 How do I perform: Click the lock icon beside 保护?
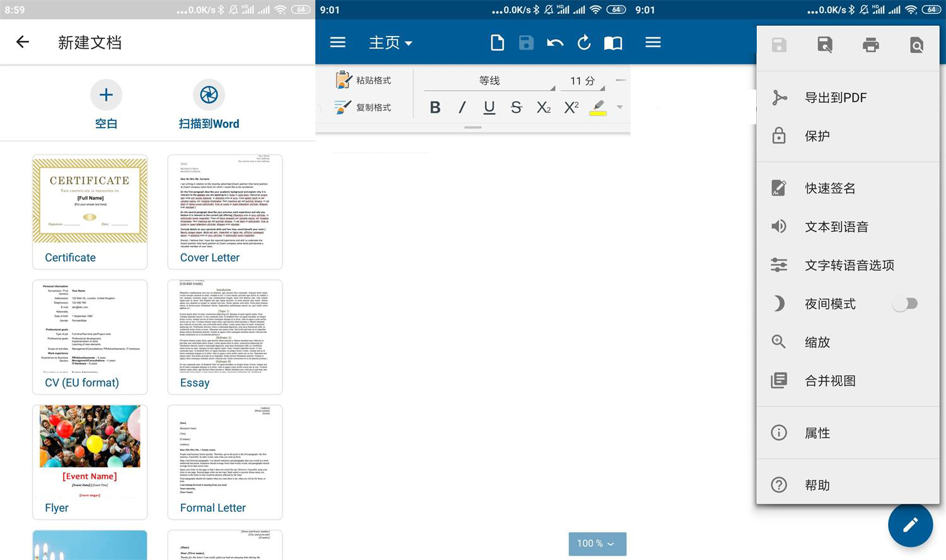click(780, 136)
